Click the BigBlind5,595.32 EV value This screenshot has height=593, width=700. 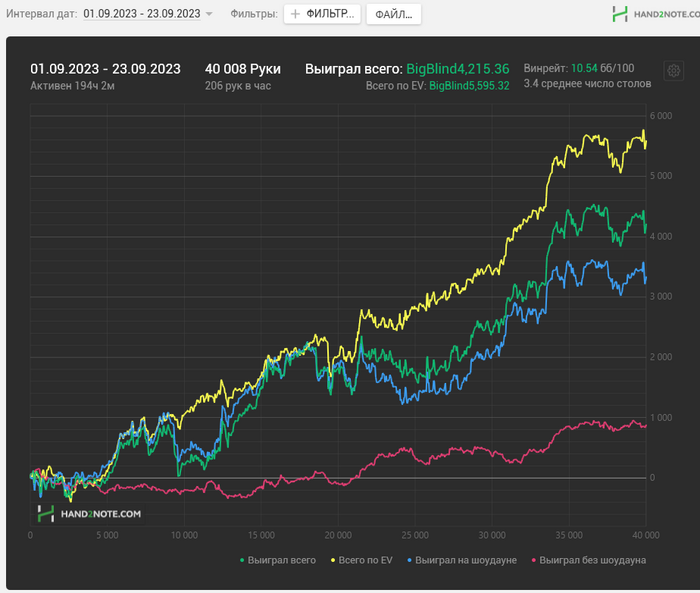(469, 86)
